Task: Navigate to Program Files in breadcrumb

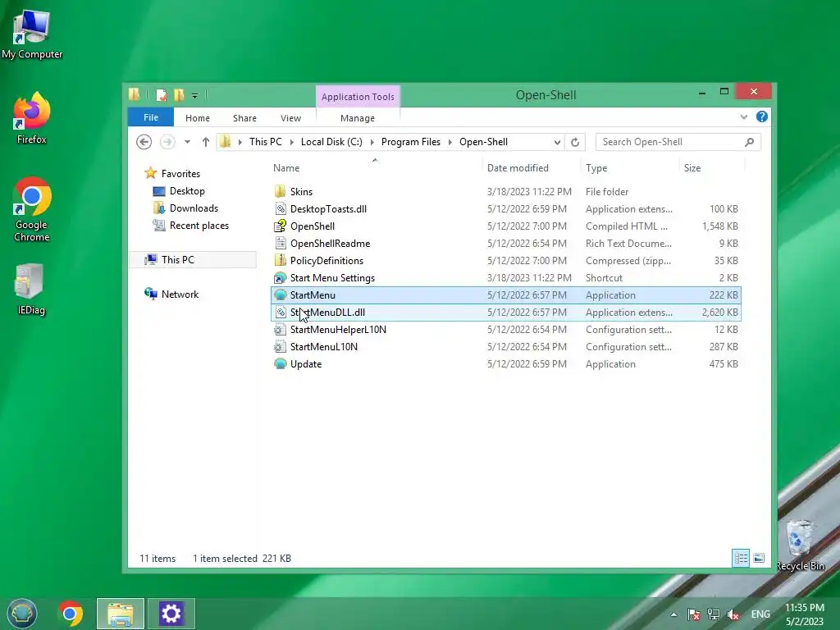Action: coord(411,142)
